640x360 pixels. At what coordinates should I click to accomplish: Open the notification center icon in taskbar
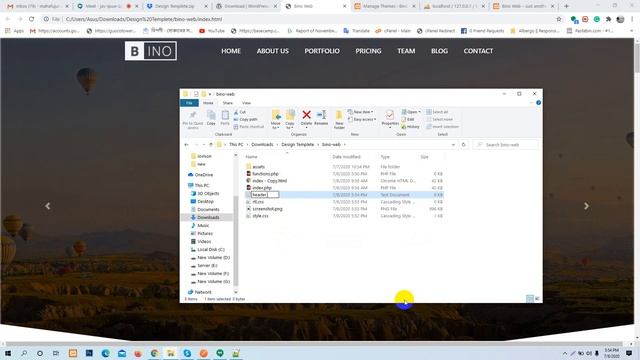[x=629, y=353]
